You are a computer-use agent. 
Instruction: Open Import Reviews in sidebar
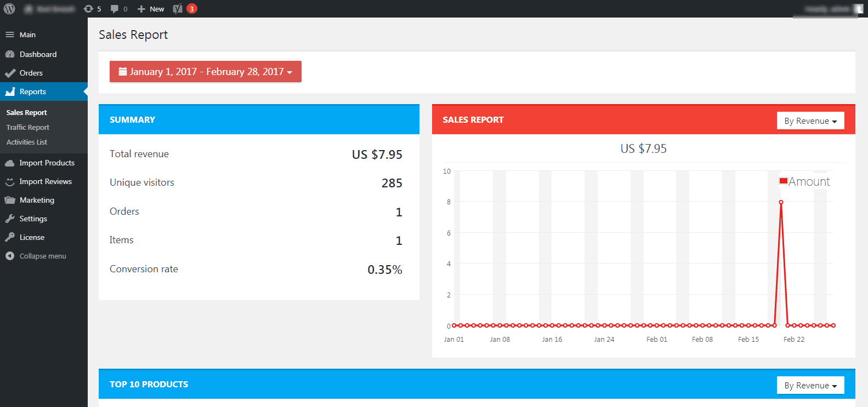[x=46, y=181]
